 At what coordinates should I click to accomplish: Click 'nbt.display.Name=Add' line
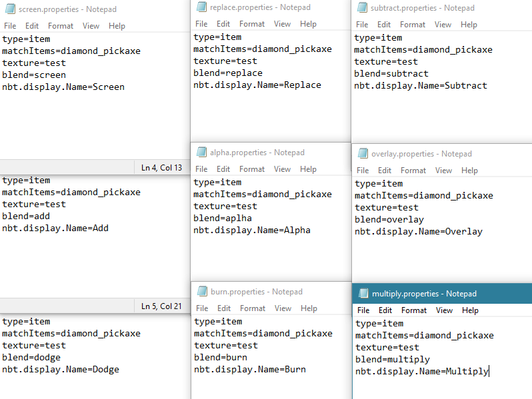55,228
